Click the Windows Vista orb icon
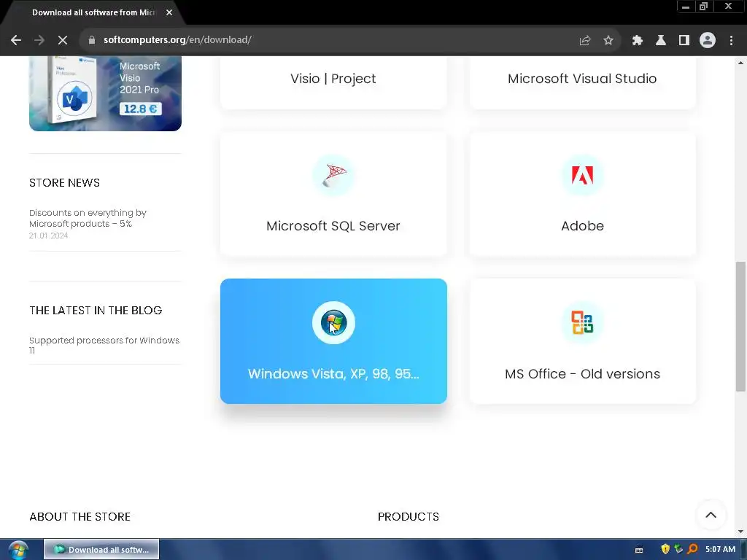Viewport: 747px width, 560px height. (333, 323)
